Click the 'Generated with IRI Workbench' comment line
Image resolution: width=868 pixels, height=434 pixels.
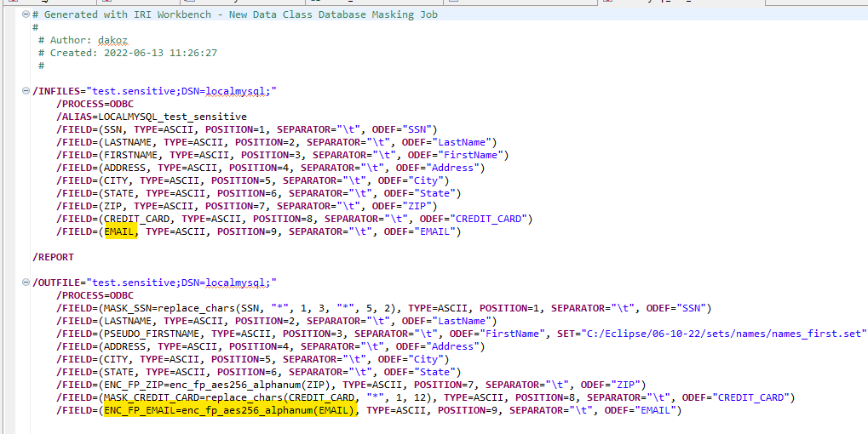pos(235,14)
